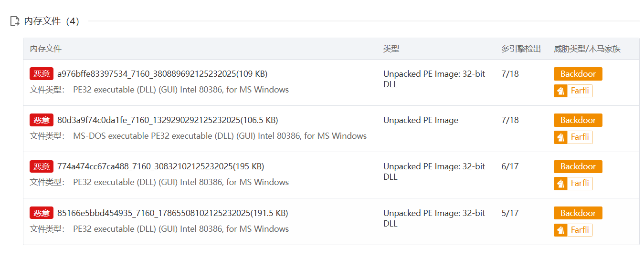Click the 内存文件 section file icon
The width and height of the screenshot is (644, 258).
tap(15, 21)
